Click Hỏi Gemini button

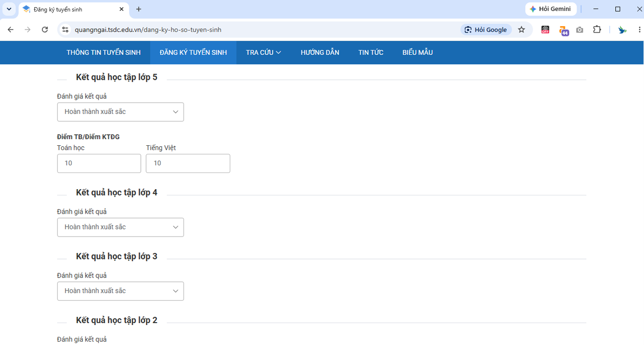pos(551,9)
